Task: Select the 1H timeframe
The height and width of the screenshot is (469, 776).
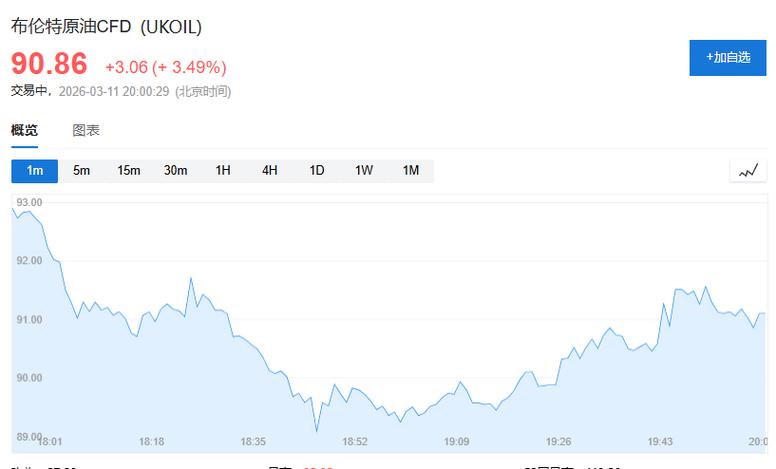Action: click(222, 171)
